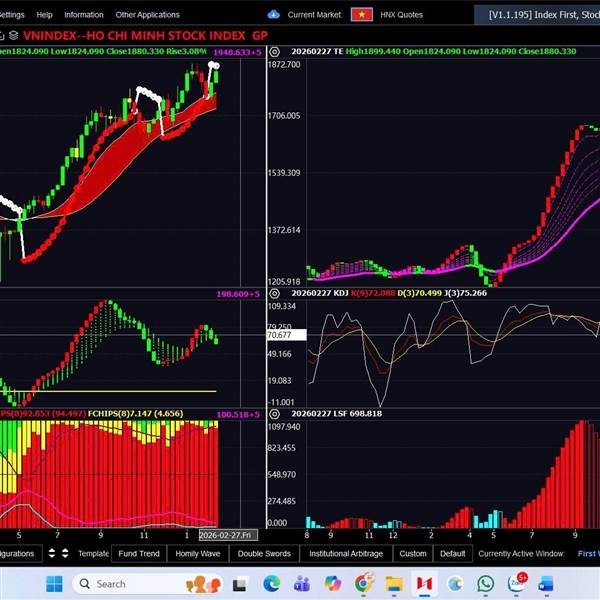Open the Help menu

(x=44, y=15)
